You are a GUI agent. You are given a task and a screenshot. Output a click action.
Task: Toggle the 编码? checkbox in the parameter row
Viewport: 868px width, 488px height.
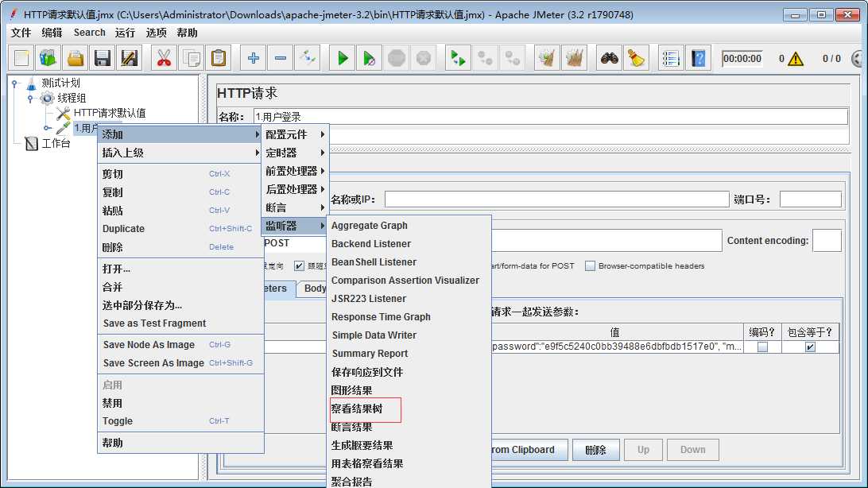click(x=762, y=347)
